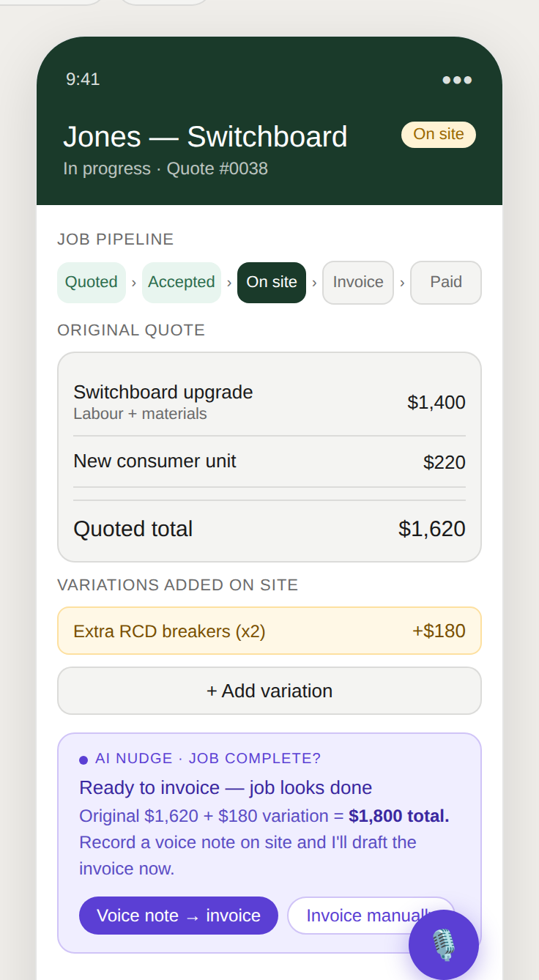Open the three-dot overflow menu

(457, 81)
